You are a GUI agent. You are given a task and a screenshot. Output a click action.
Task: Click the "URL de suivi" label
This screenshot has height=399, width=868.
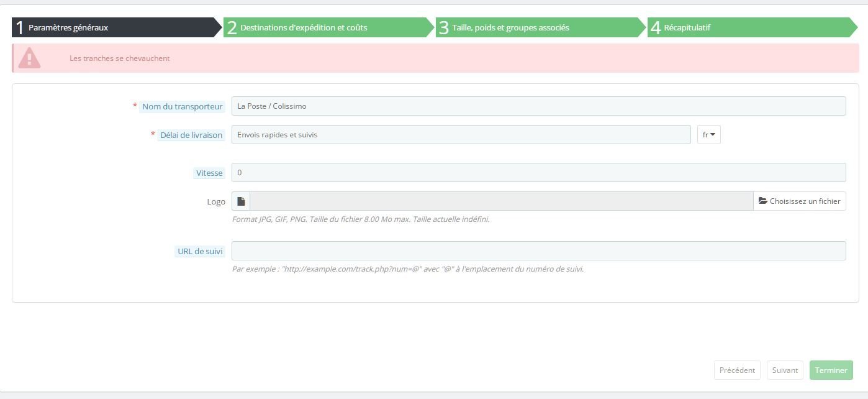click(x=200, y=252)
